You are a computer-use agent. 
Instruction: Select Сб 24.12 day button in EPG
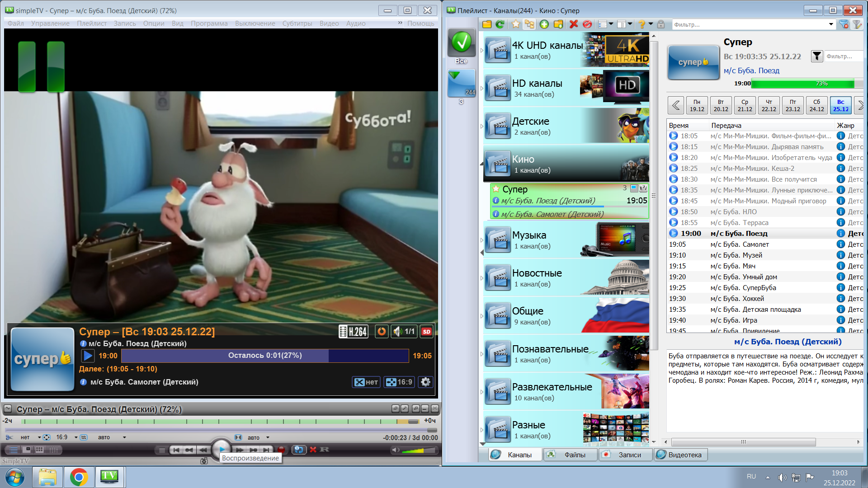point(817,105)
